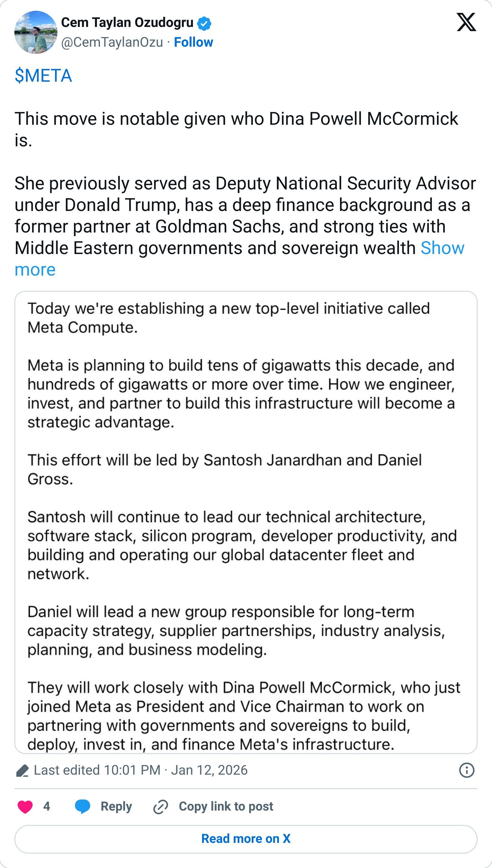Click the reply speech bubble icon

(83, 807)
